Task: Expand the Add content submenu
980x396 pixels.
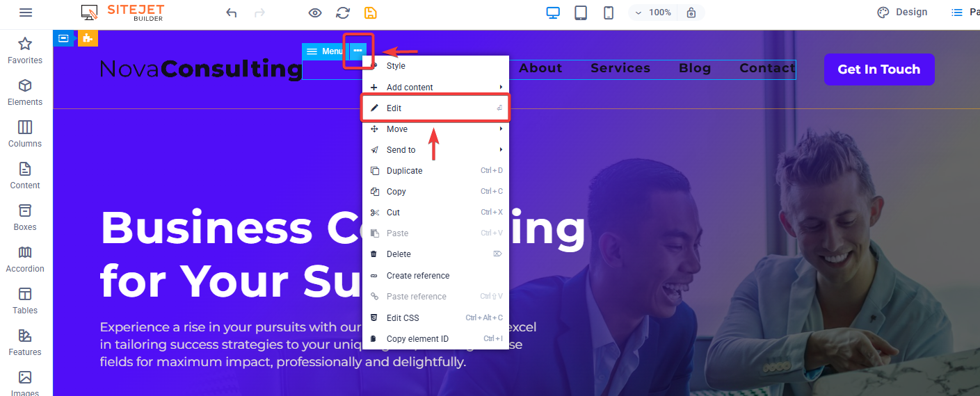Action: (x=435, y=88)
